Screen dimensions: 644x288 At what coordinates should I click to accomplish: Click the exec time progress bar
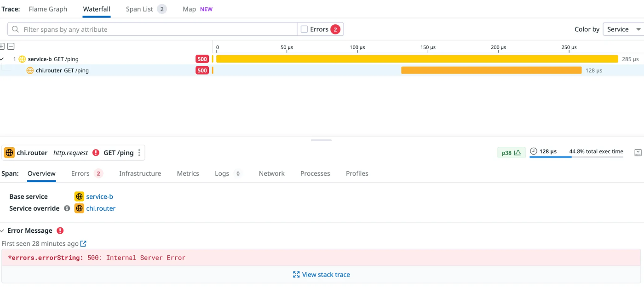(x=576, y=157)
